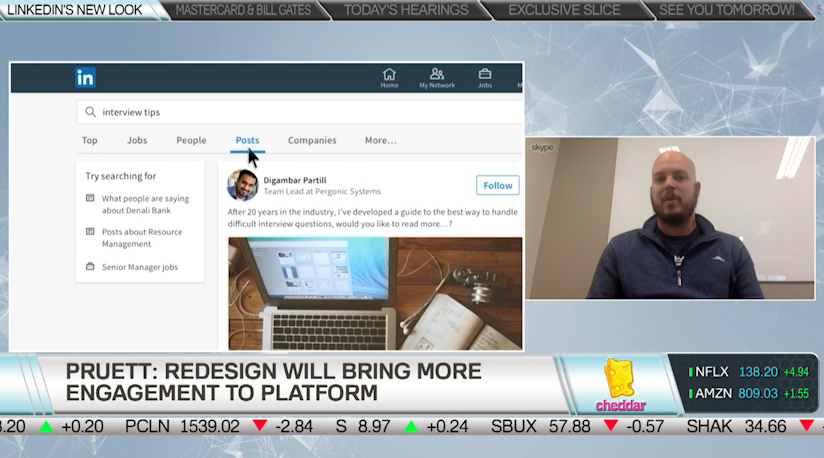Switch to the Companies results tab

click(312, 140)
